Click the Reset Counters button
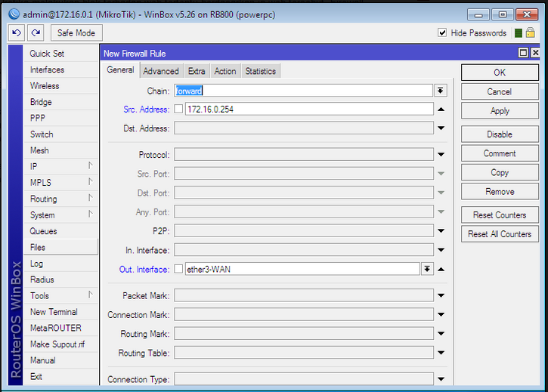Viewport: 548px width, 392px height. coord(500,215)
